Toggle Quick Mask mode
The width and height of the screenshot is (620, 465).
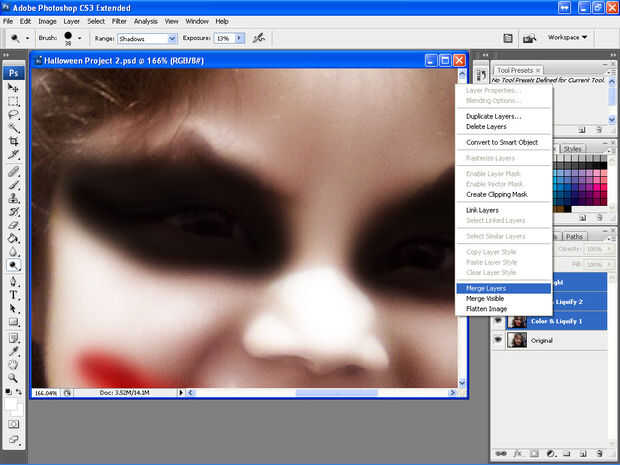(13, 424)
